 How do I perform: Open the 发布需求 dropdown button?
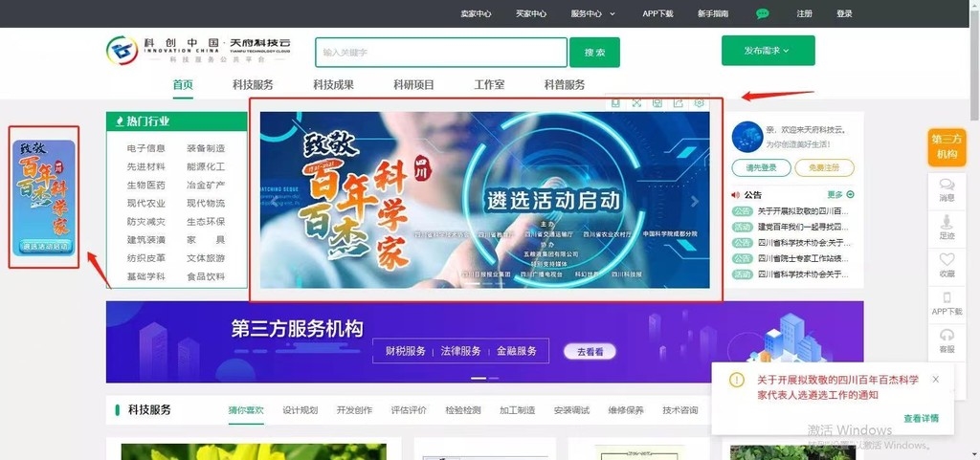[x=768, y=51]
